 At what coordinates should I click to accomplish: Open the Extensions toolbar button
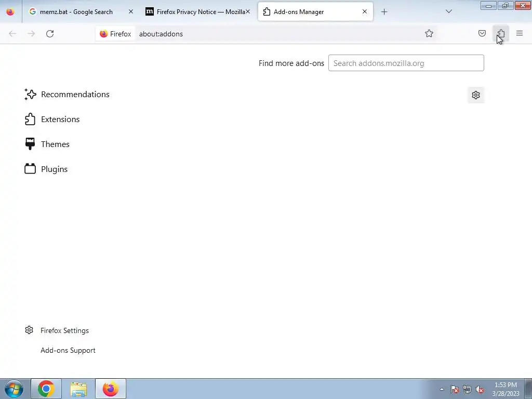[x=501, y=34]
